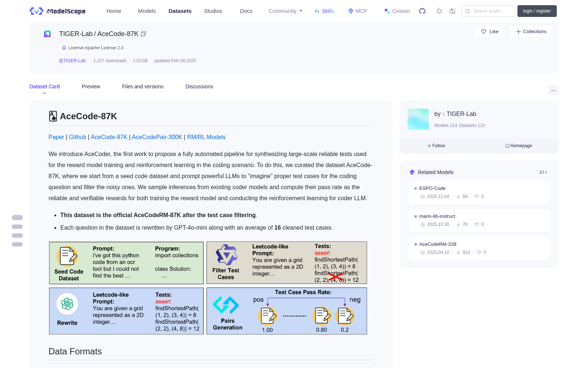This screenshot has height=368, width=588.
Task: Click the "1,227 downloads" text
Action: (x=110, y=61)
